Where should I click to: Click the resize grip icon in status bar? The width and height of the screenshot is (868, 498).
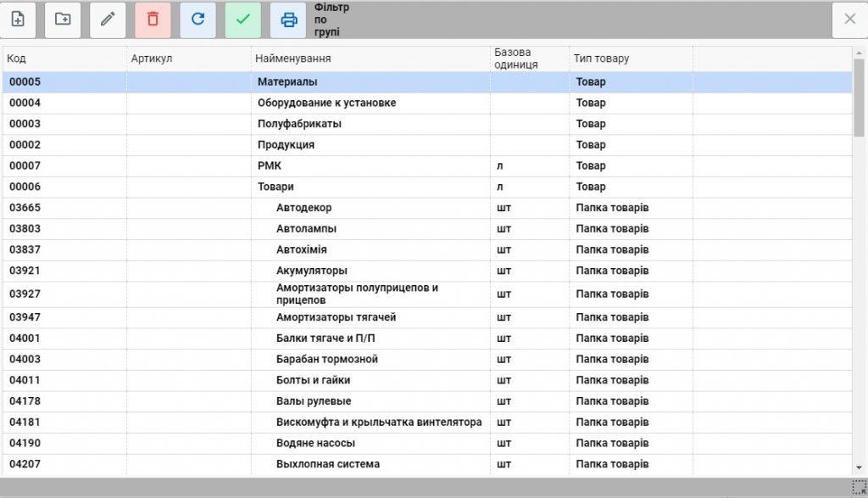point(860,488)
